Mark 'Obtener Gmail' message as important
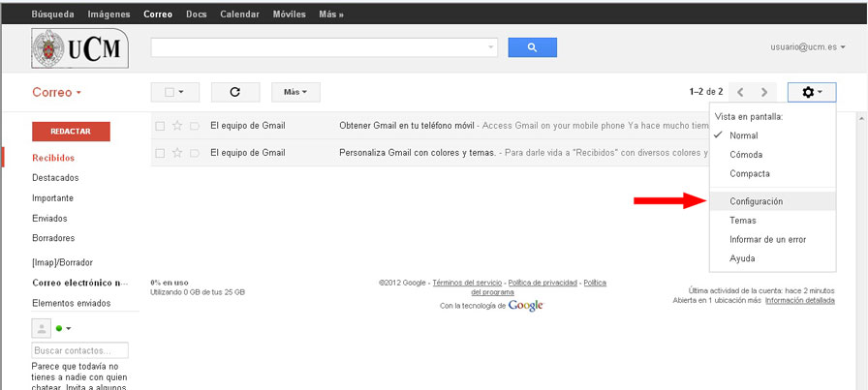The height and width of the screenshot is (390, 868). coord(195,126)
